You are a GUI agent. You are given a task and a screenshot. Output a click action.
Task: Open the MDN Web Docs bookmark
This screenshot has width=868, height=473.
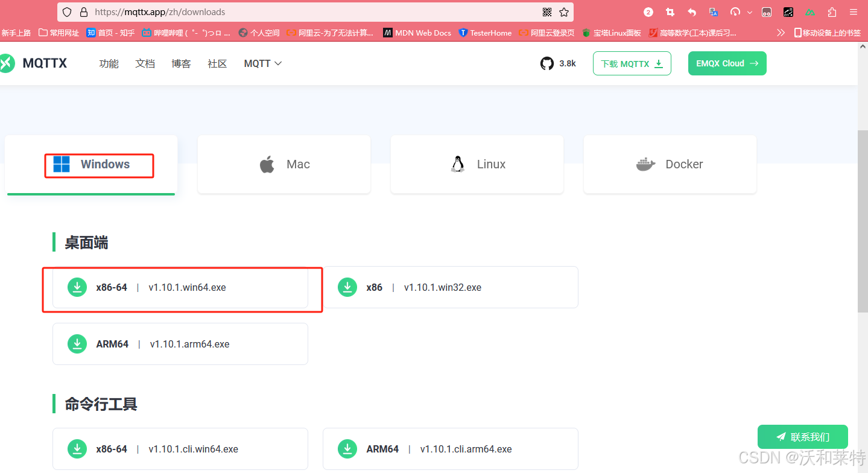click(417, 33)
